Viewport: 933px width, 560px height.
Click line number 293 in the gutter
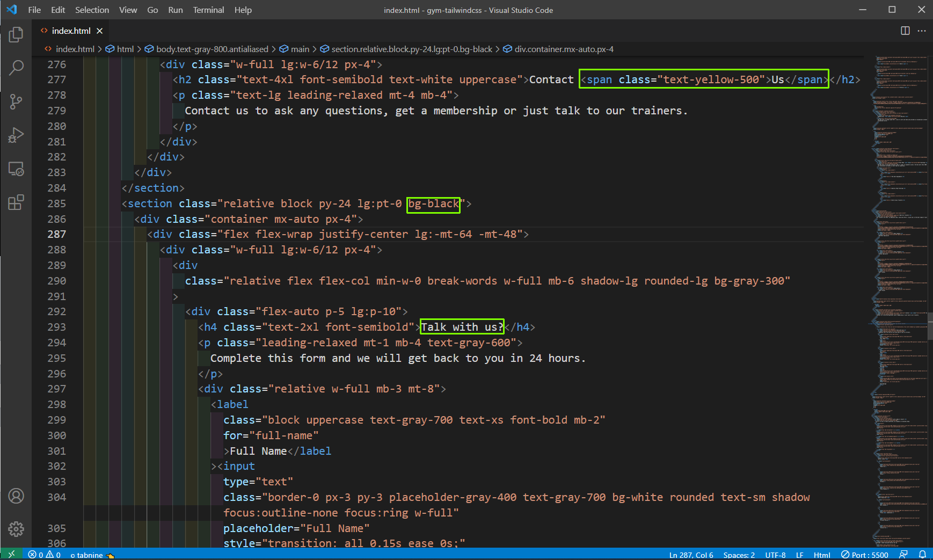[x=56, y=327]
